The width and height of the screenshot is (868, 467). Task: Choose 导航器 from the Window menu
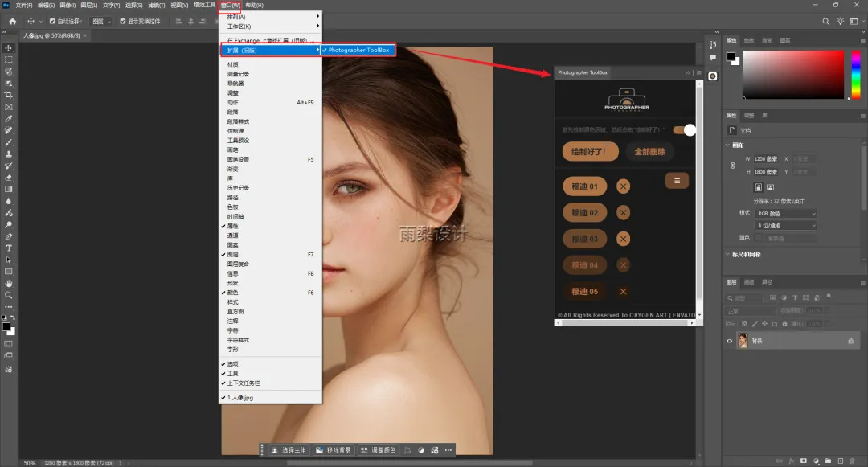point(271,84)
